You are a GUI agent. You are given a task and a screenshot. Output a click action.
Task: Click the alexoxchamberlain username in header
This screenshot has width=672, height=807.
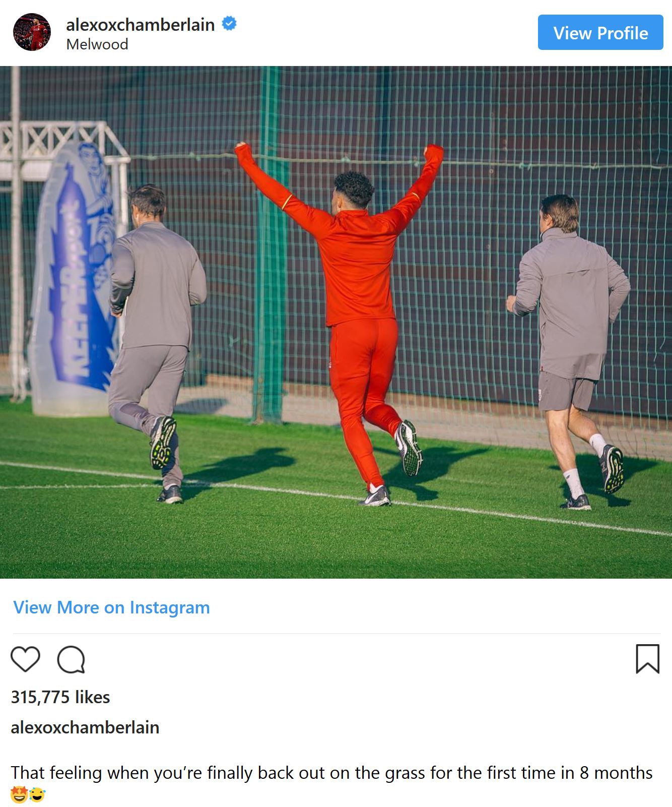(x=141, y=25)
